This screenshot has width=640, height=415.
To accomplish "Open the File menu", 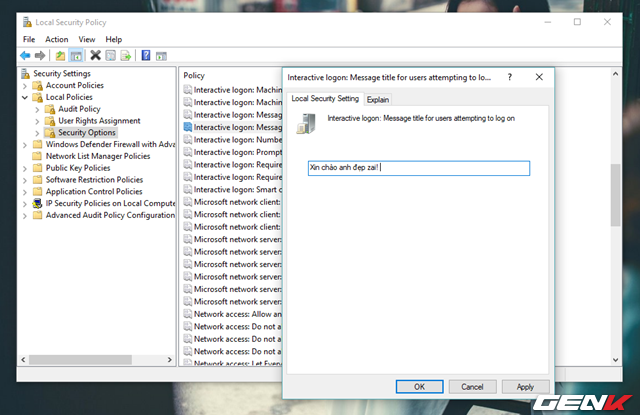I will [x=29, y=39].
